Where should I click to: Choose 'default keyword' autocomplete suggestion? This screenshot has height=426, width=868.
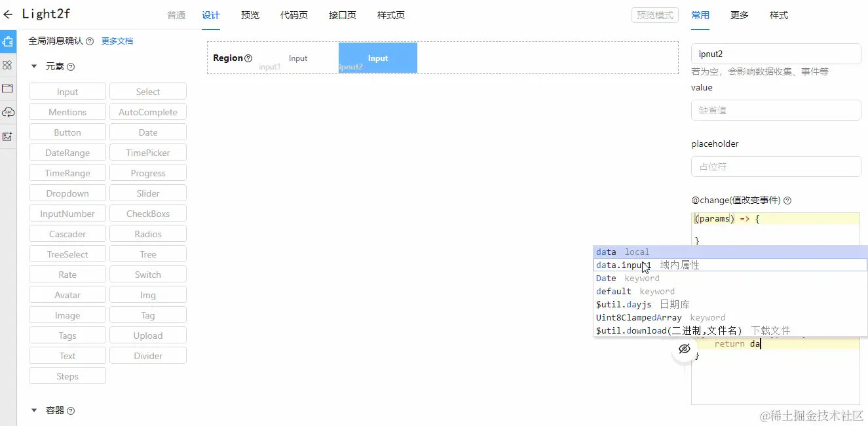730,291
